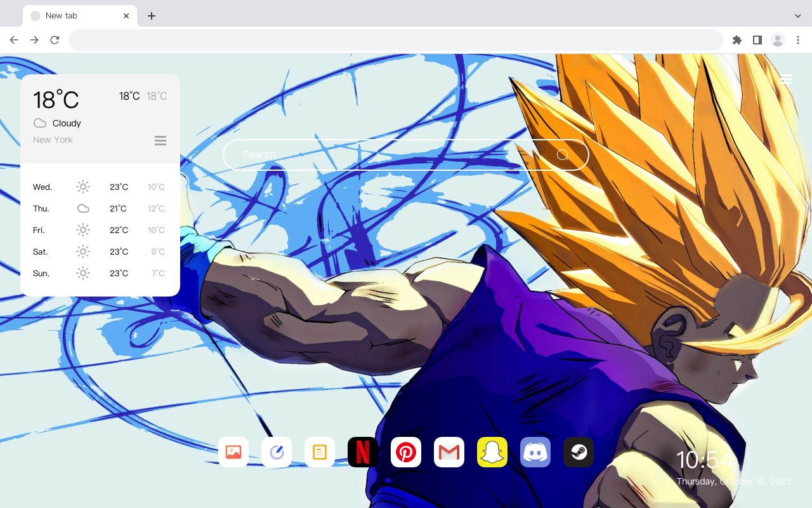Go forward in browser history
The width and height of the screenshot is (812, 508).
point(34,40)
